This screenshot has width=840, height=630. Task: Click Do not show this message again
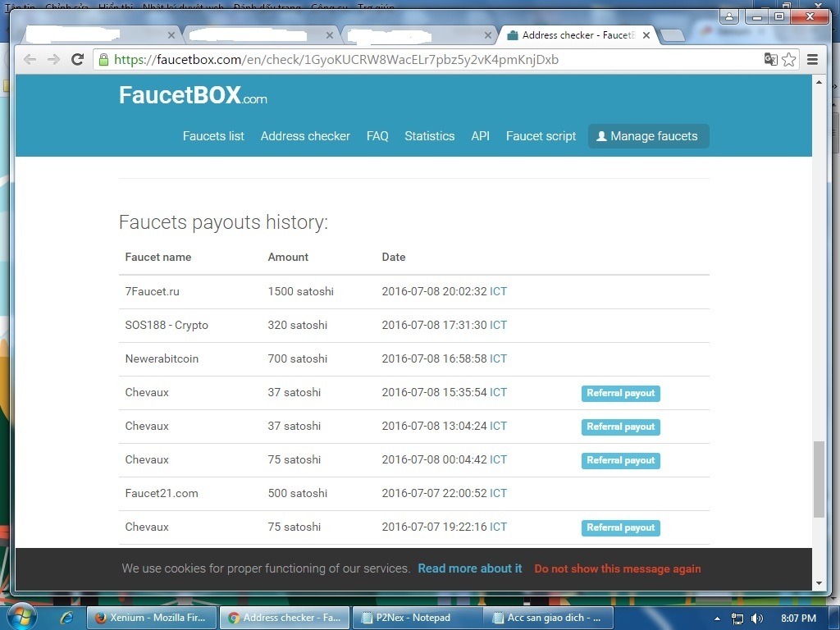617,569
